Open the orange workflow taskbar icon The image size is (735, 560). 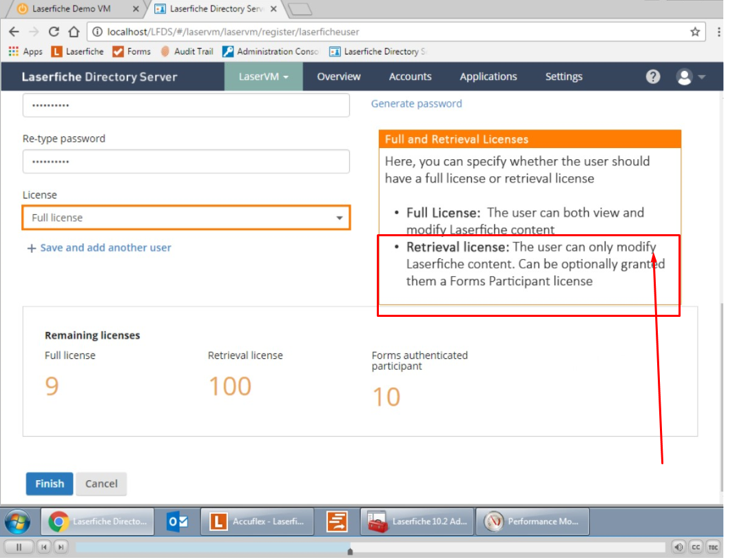point(337,521)
